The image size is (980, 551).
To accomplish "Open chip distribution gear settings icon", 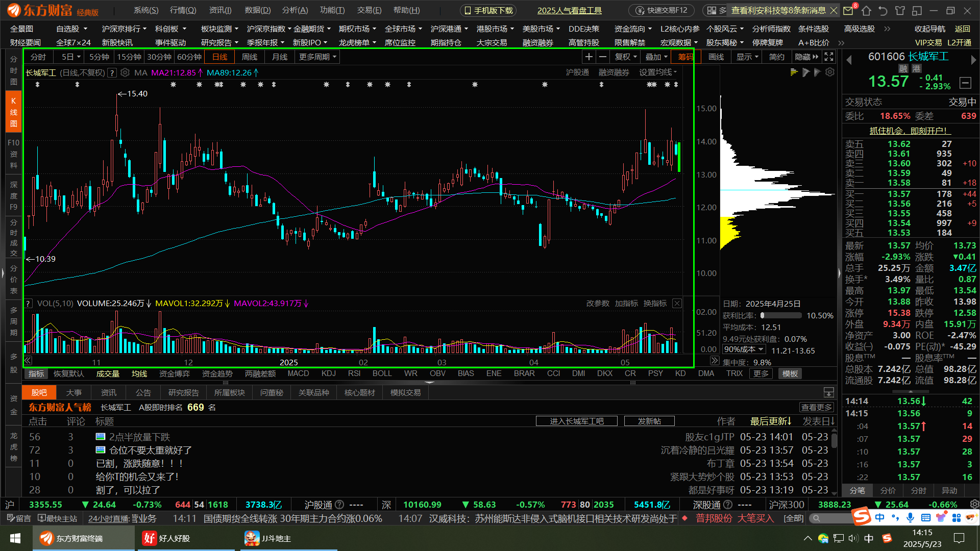I will 830,72.
